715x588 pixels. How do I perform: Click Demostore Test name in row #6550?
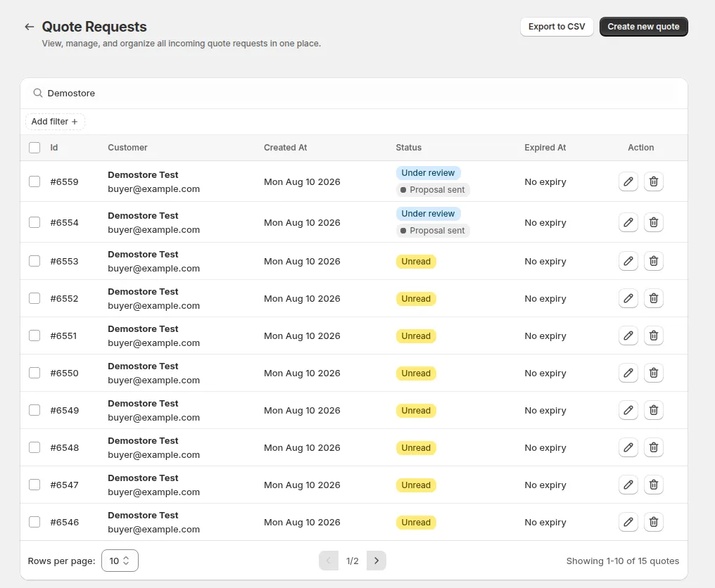(143, 366)
